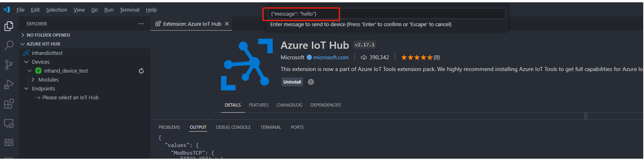This screenshot has width=644, height=161.
Task: Open the Terminal menu
Action: [129, 10]
